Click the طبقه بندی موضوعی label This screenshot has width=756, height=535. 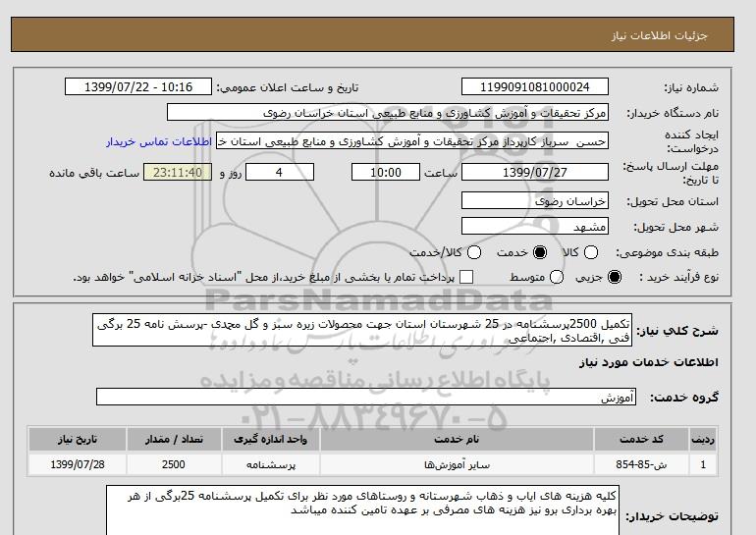point(667,252)
